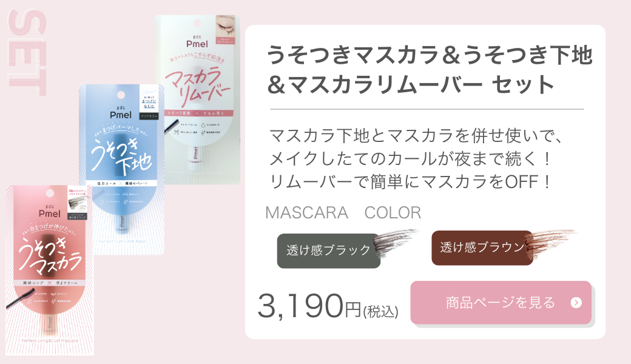631x364 pixels.
Task: Click the うそつき下地 blue package image
Action: (121, 169)
